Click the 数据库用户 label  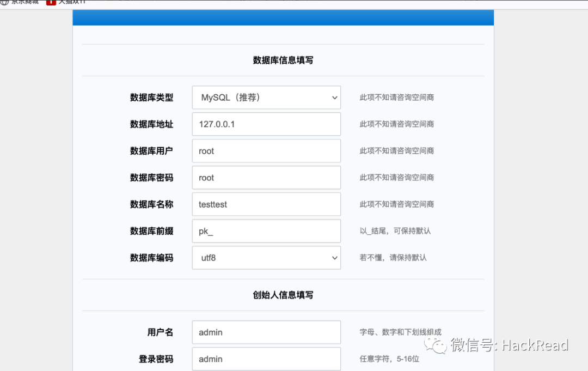(151, 151)
